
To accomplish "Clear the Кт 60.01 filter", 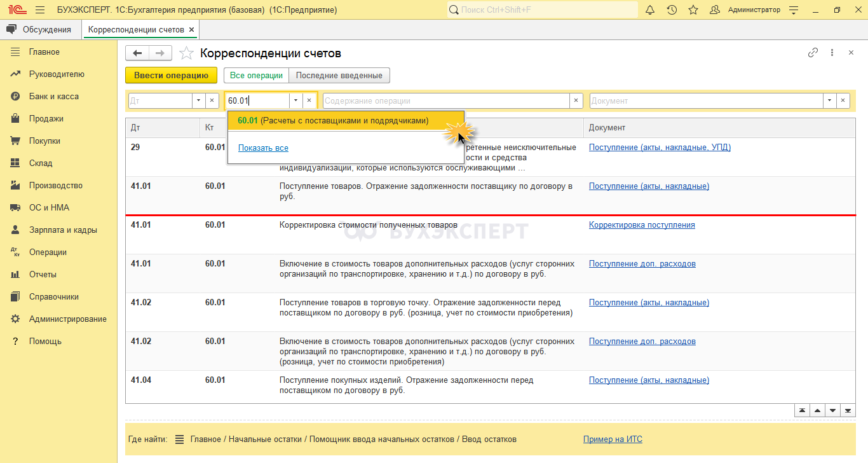I will pyautogui.click(x=309, y=100).
